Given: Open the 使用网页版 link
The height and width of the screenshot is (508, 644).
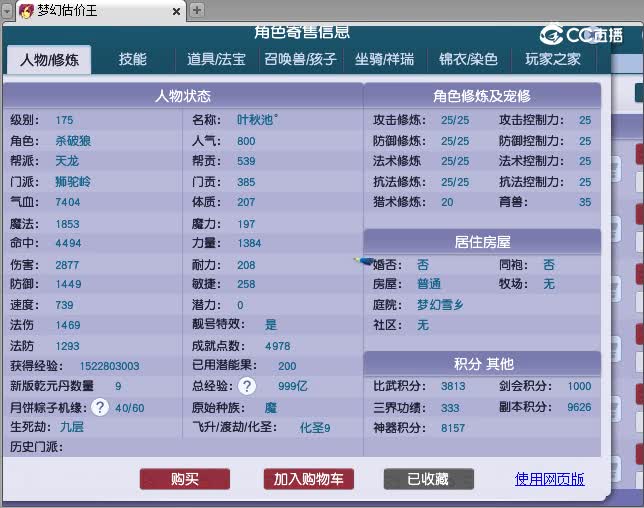Looking at the screenshot, I should click(x=550, y=479).
